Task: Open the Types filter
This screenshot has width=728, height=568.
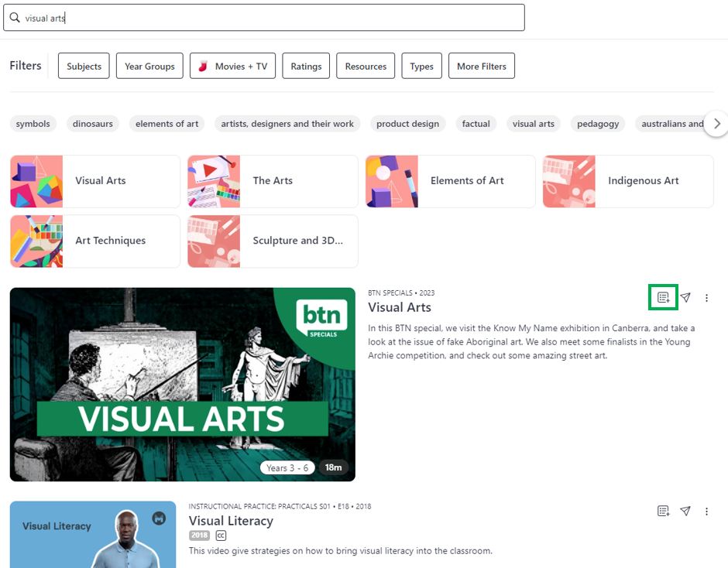Action: pos(421,66)
